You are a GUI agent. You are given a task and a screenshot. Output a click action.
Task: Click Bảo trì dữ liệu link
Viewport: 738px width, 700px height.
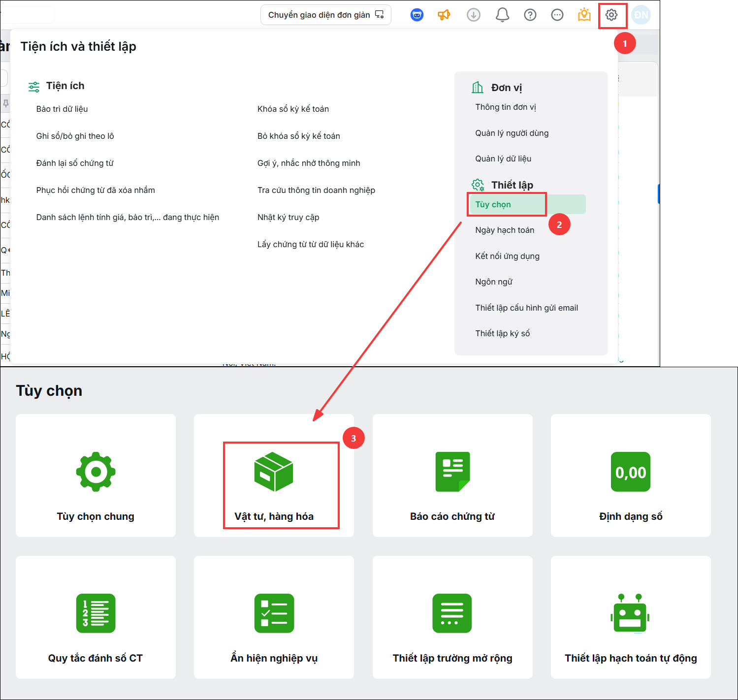pos(62,109)
